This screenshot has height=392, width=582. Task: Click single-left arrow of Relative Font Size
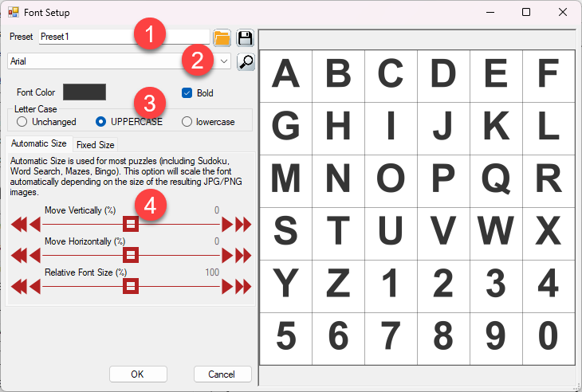[35, 287]
